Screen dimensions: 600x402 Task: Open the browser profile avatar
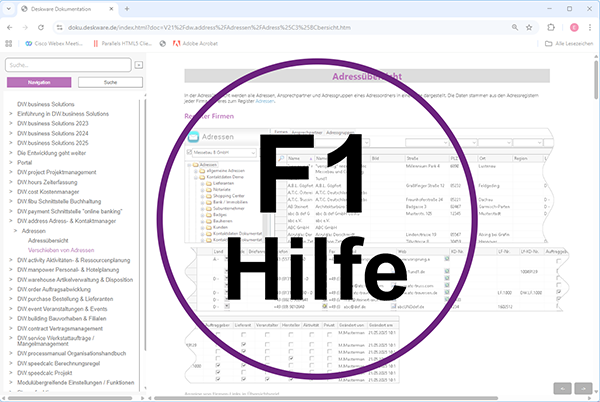click(x=574, y=28)
